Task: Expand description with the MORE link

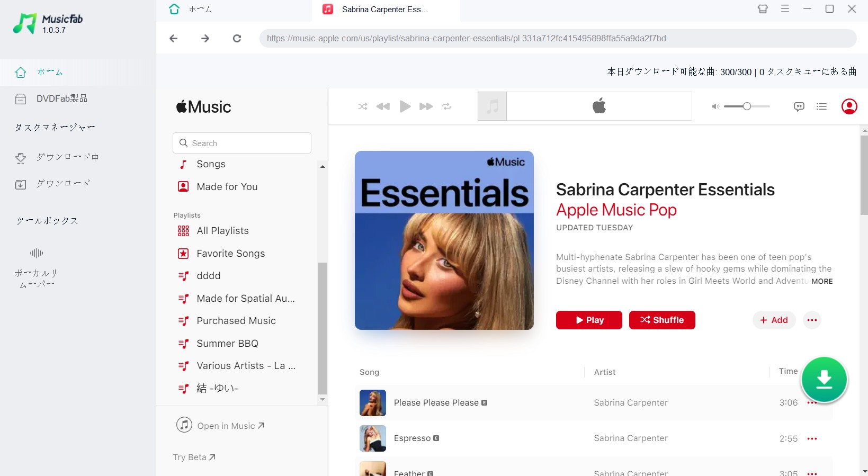Action: click(x=822, y=281)
